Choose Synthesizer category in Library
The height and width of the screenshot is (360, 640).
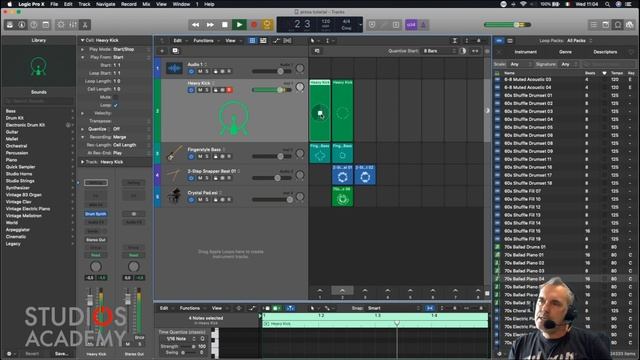[x=18, y=188]
